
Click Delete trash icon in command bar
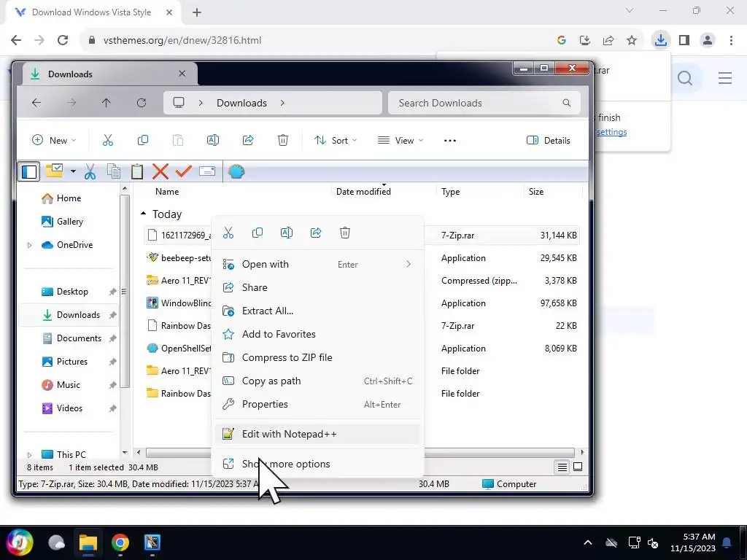pyautogui.click(x=283, y=141)
